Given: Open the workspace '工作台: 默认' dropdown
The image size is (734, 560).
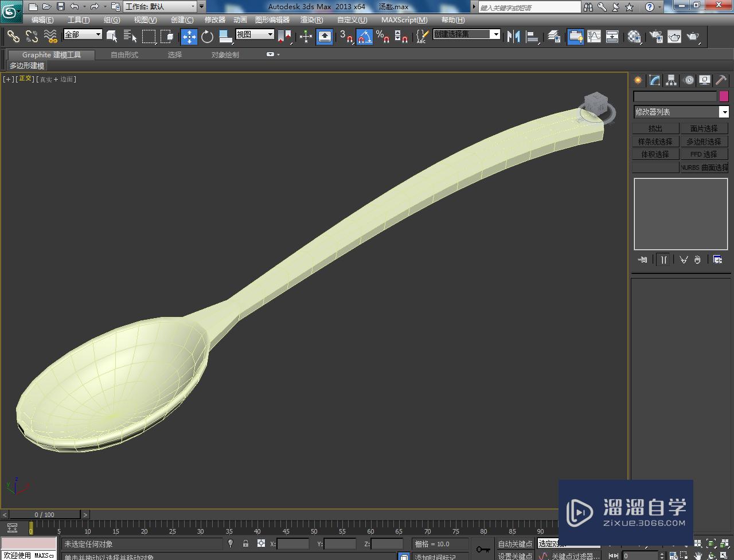Looking at the screenshot, I should click(160, 7).
